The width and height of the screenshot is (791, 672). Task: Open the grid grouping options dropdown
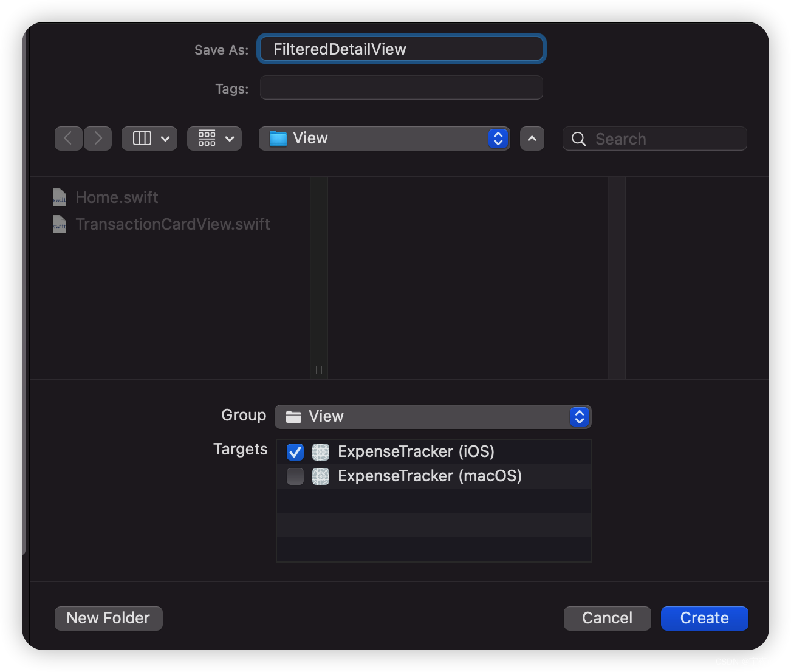click(x=214, y=139)
